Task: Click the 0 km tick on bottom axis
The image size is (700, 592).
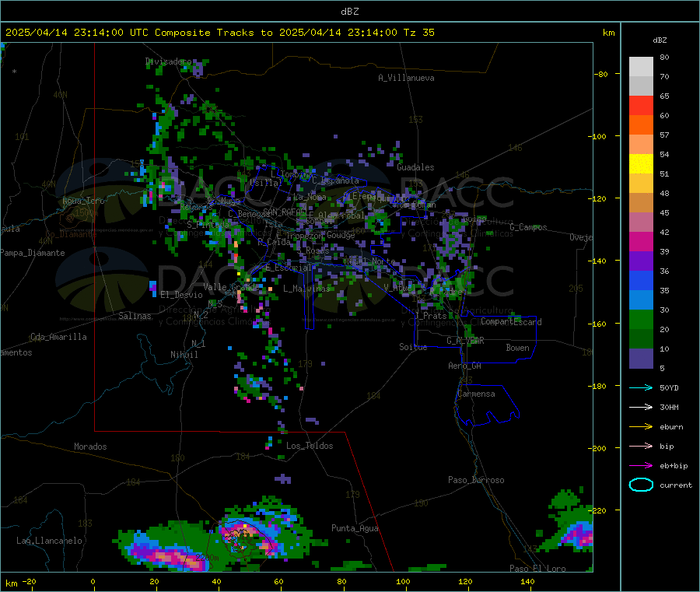Action: pyautogui.click(x=93, y=581)
